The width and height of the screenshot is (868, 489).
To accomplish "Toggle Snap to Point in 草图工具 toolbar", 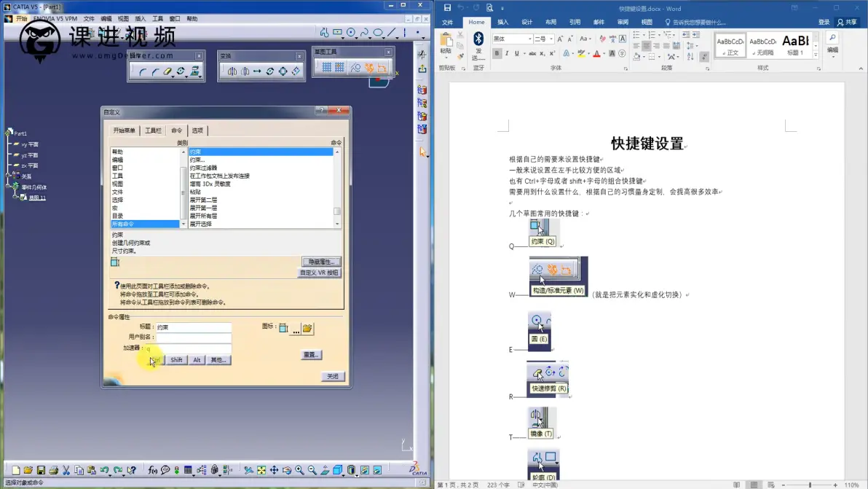I will tap(339, 68).
